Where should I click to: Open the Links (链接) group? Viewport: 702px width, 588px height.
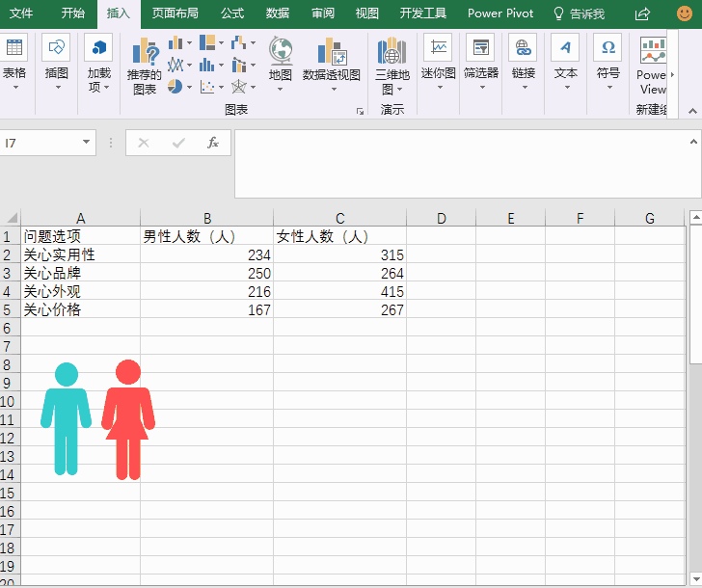(523, 63)
